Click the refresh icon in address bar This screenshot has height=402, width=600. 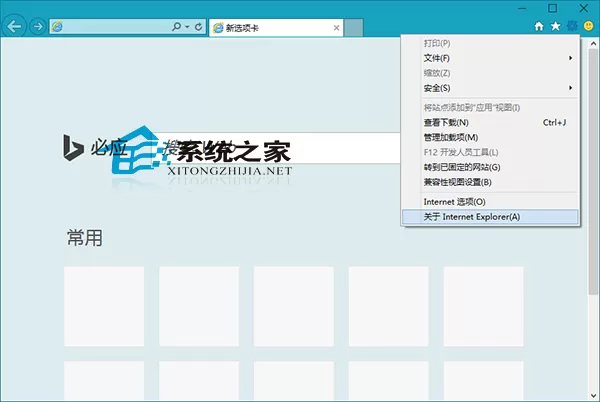(x=198, y=27)
